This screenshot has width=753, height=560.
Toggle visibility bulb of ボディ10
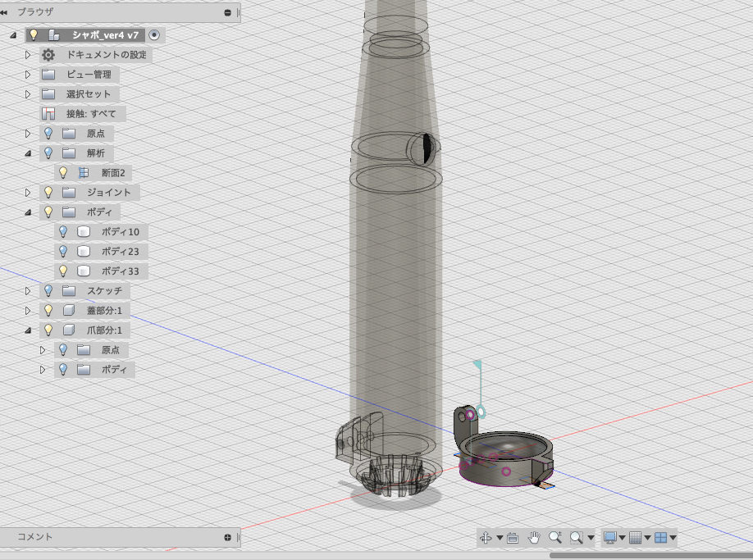[63, 231]
